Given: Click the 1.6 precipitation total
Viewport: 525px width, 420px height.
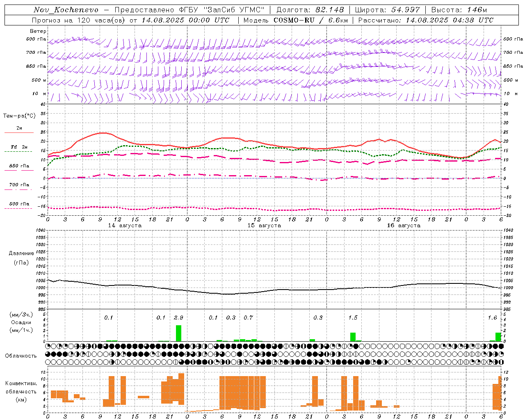Looking at the screenshot, I should tap(492, 317).
